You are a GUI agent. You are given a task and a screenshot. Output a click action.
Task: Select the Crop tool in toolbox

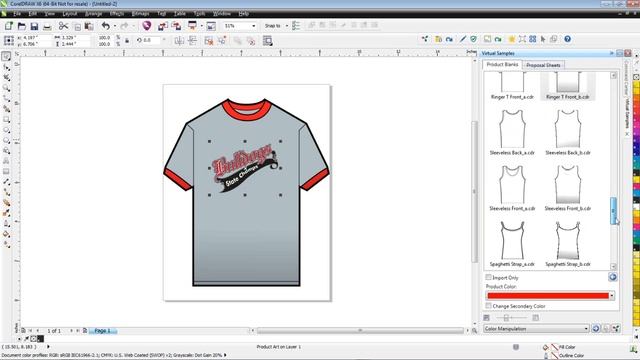6,78
